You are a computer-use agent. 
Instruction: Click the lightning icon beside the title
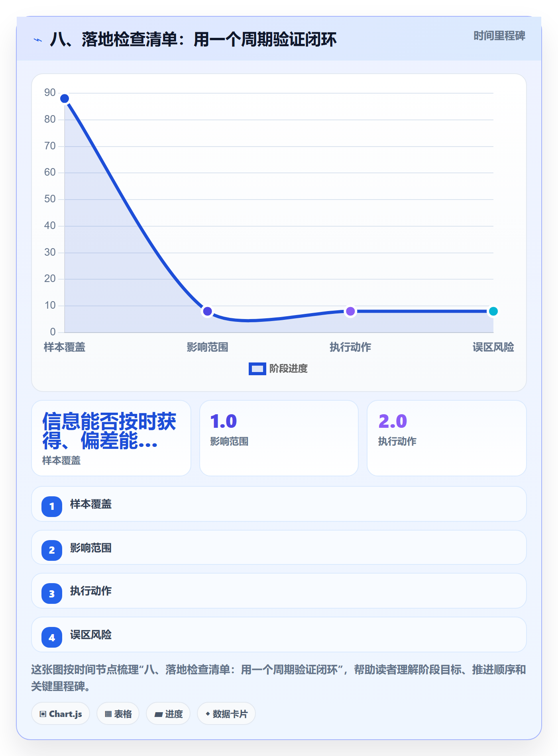37,40
